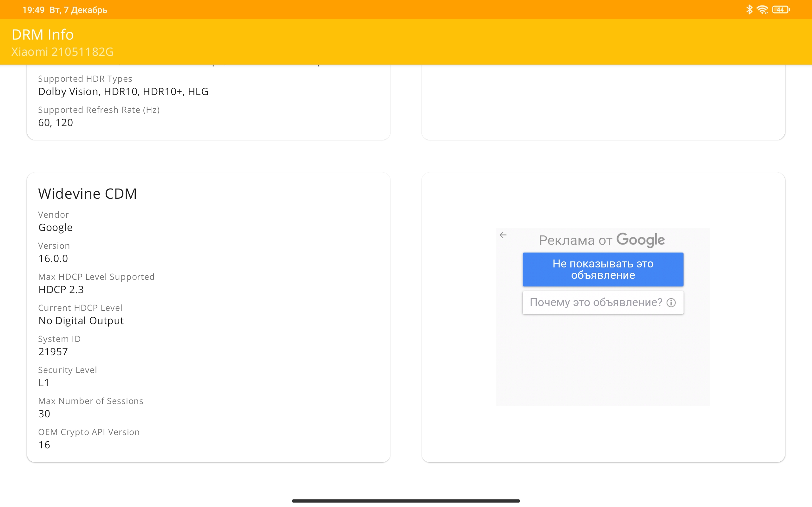Select the System ID 21957 value

click(x=53, y=352)
